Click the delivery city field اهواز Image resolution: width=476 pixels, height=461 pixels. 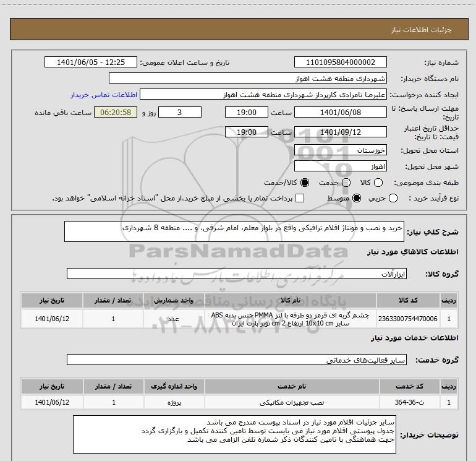(340, 166)
